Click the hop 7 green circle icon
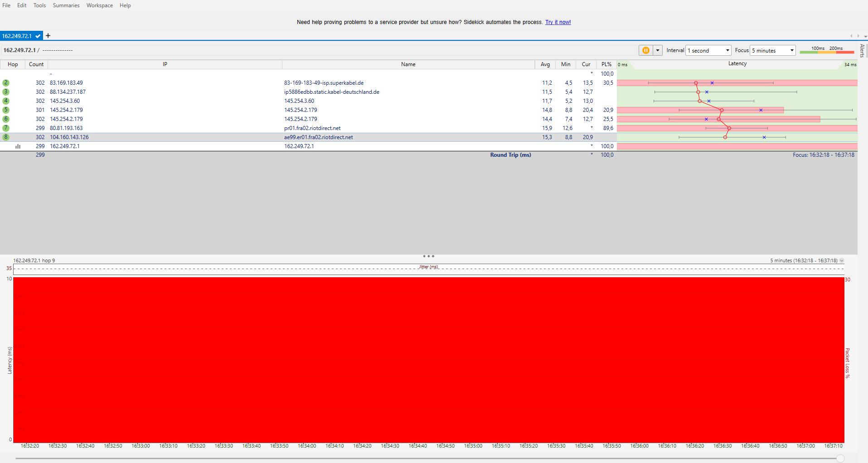The width and height of the screenshot is (868, 463). point(6,128)
